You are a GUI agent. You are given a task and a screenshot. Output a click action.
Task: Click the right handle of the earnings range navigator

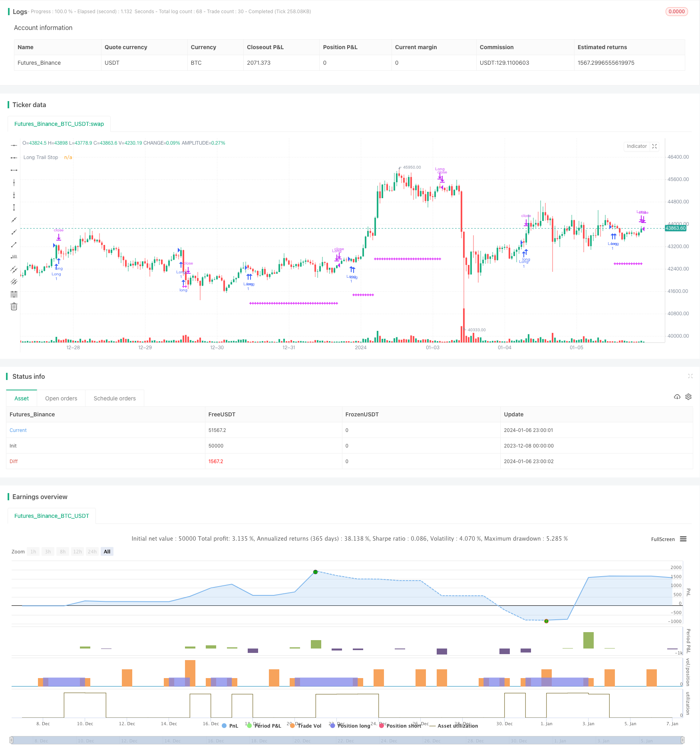tap(683, 740)
